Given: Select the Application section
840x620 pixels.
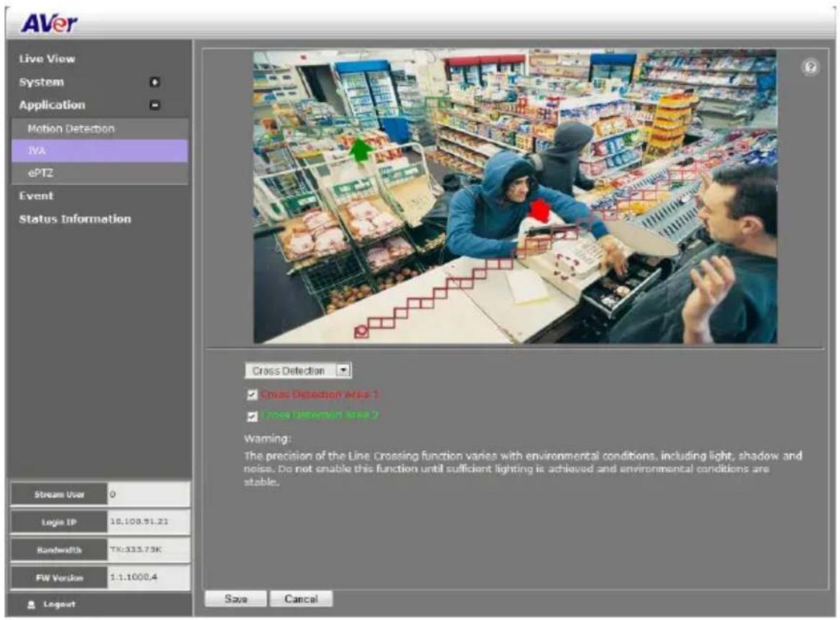Looking at the screenshot, I should 52,105.
